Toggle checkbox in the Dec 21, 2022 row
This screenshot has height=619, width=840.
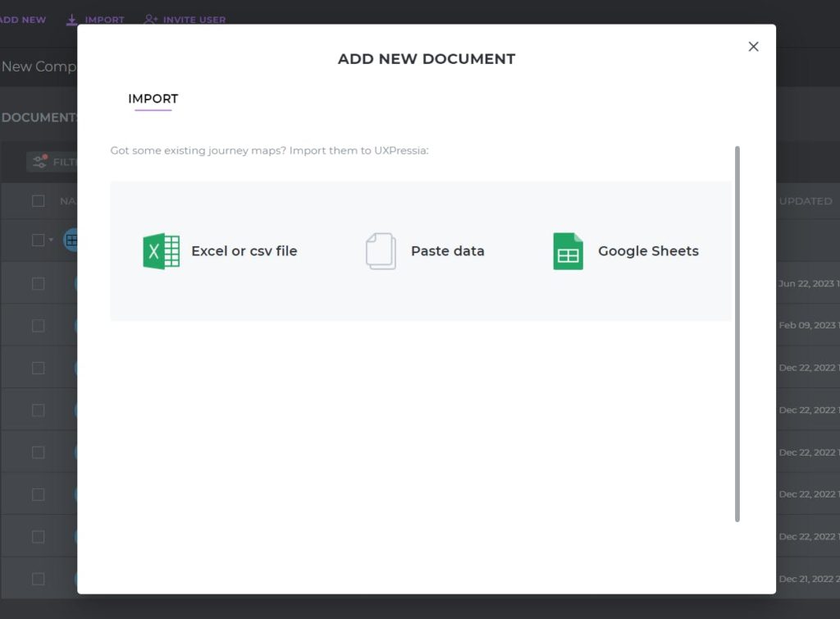pyautogui.click(x=38, y=579)
